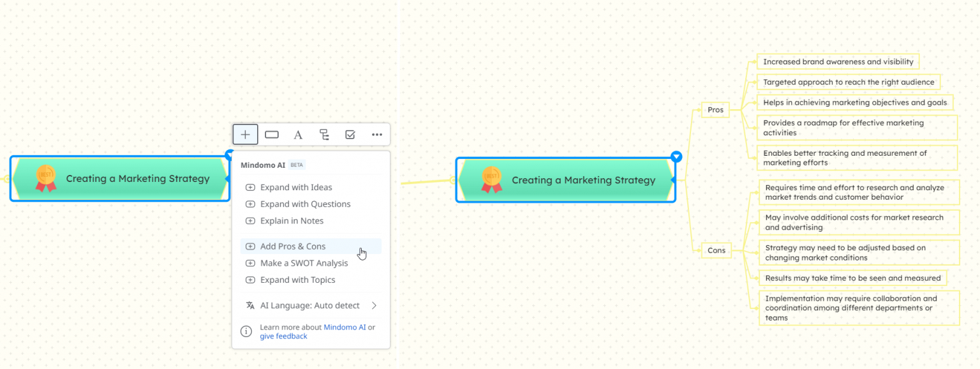Click the three-dots more options icon
The height and width of the screenshot is (369, 980).
click(376, 135)
